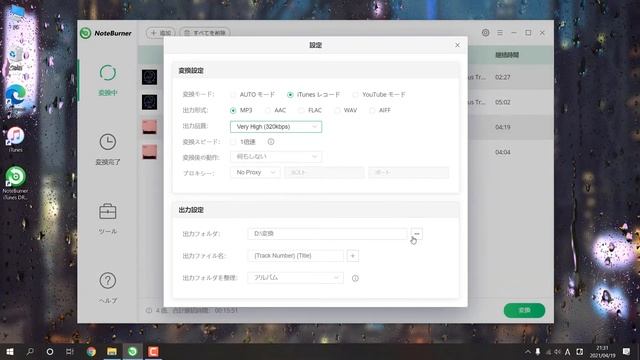Image resolution: width=640 pixels, height=360 pixels.
Task: Open the Very High (320kbps) quality dropdown
Action: 276,127
